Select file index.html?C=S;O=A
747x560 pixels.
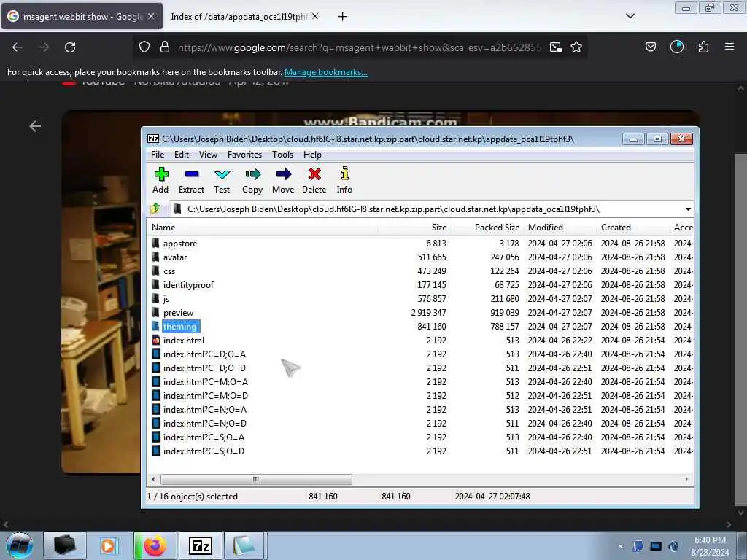click(204, 437)
